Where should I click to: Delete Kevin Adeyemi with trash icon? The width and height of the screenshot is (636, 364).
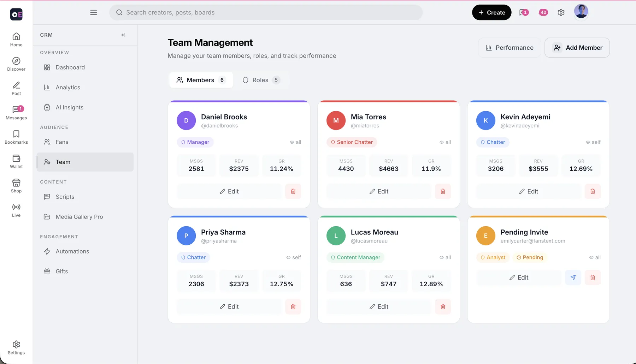click(593, 191)
